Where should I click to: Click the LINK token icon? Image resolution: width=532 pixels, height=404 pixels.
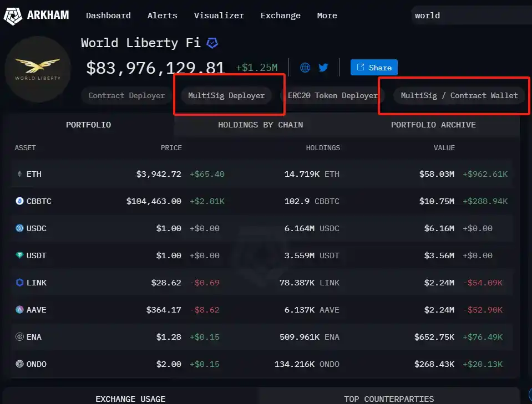(19, 283)
